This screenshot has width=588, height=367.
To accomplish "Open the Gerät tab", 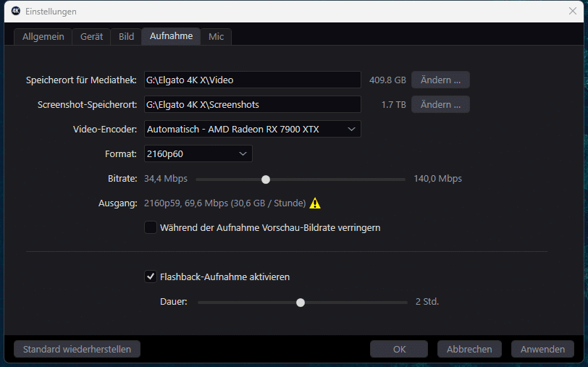I will (x=91, y=36).
